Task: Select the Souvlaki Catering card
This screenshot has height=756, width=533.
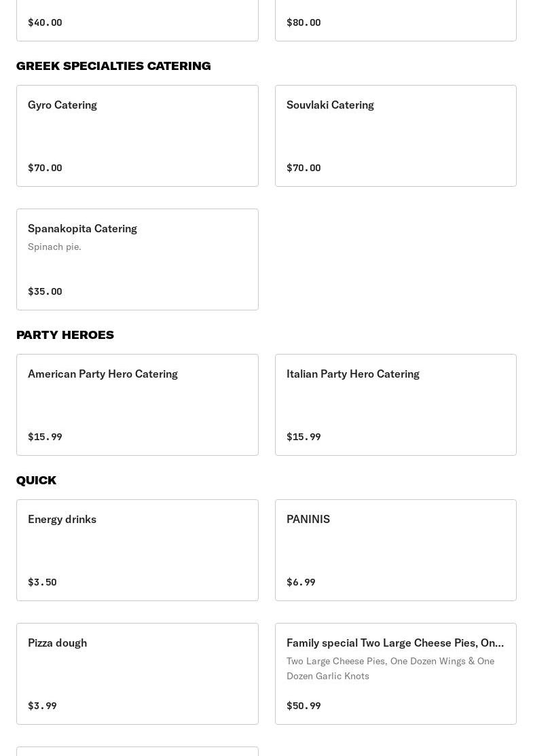Action: 395,135
